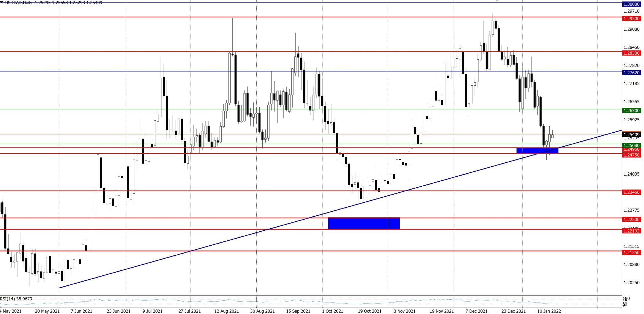The image size is (644, 314).
Task: Click the USDCAD,Daily chart title text
Action: [19, 3]
